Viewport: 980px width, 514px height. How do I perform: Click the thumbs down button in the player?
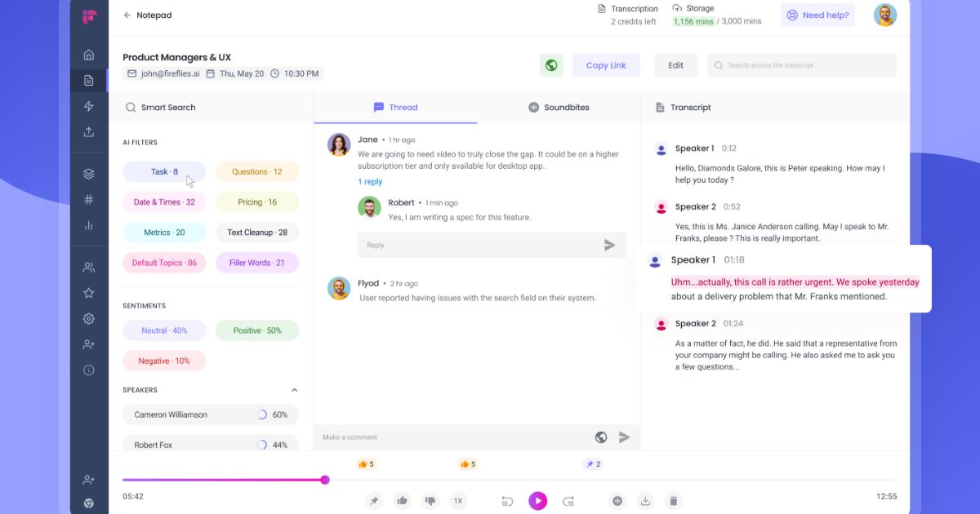[x=430, y=501]
